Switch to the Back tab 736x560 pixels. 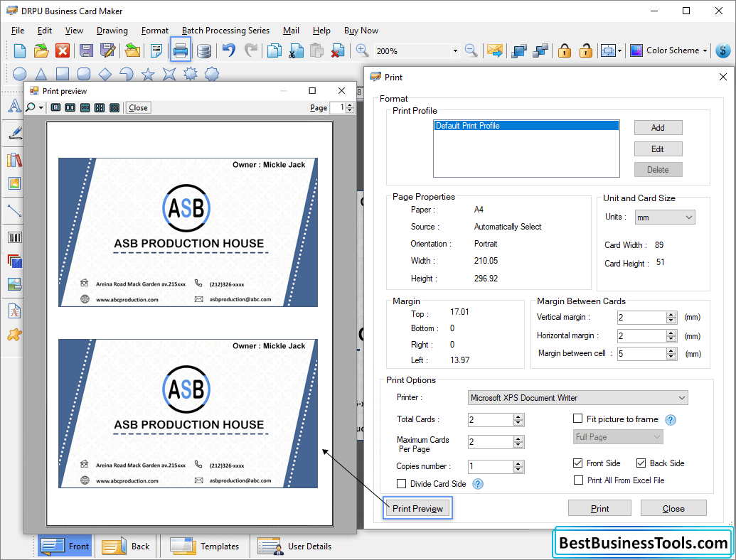tap(127, 546)
